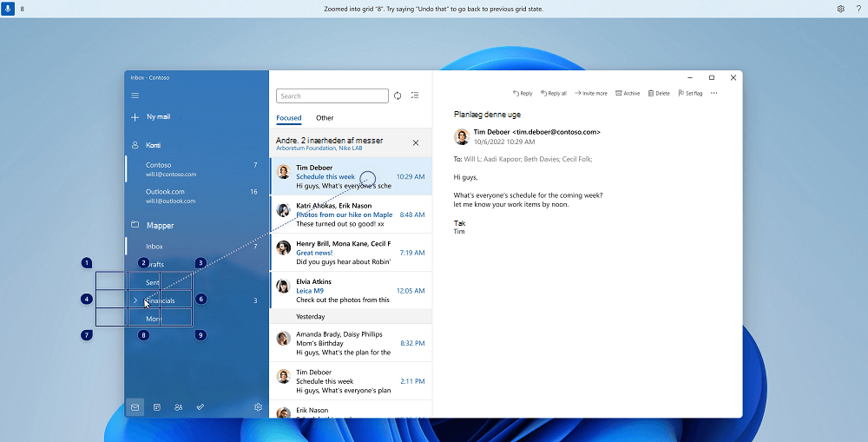Viewport: 868px width, 442px height.
Task: Open Elvia Atkins Leica M9 email
Action: click(x=351, y=290)
